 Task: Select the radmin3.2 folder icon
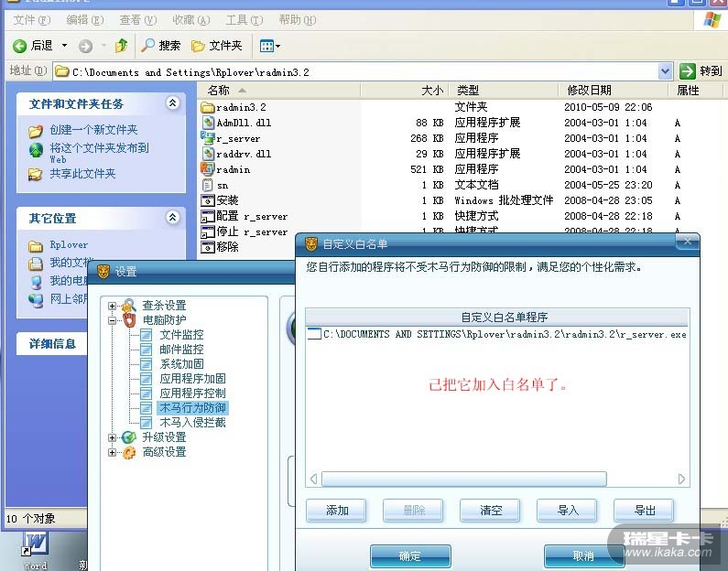point(208,108)
